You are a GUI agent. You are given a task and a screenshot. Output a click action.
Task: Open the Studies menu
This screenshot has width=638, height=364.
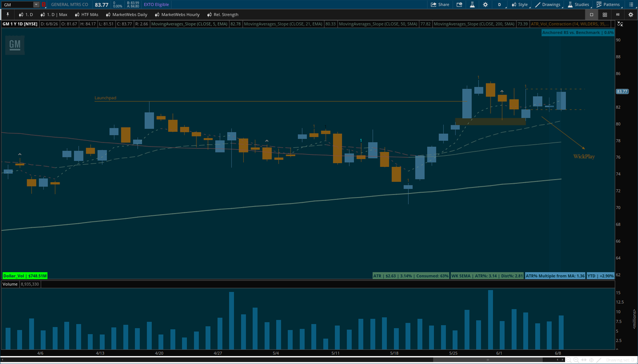578,4
